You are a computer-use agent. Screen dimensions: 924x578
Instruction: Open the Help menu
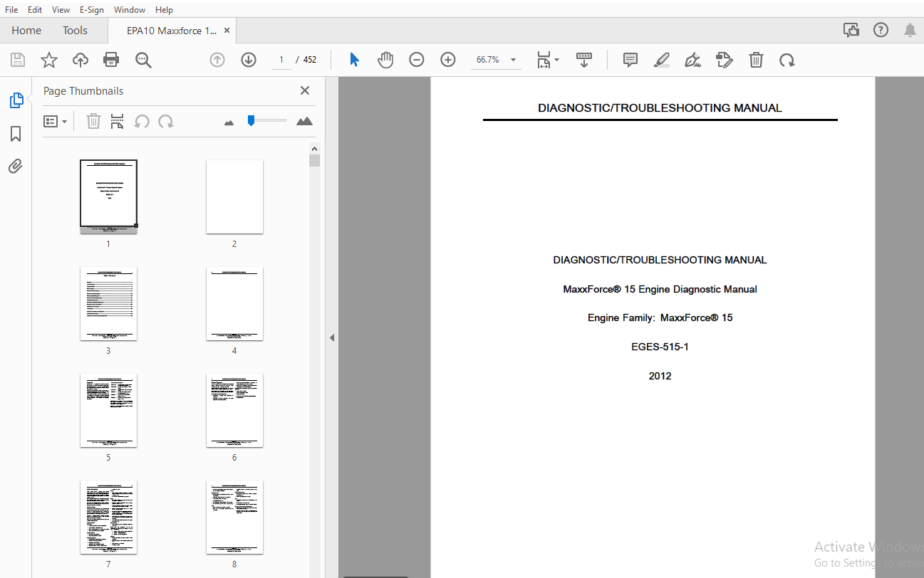164,10
